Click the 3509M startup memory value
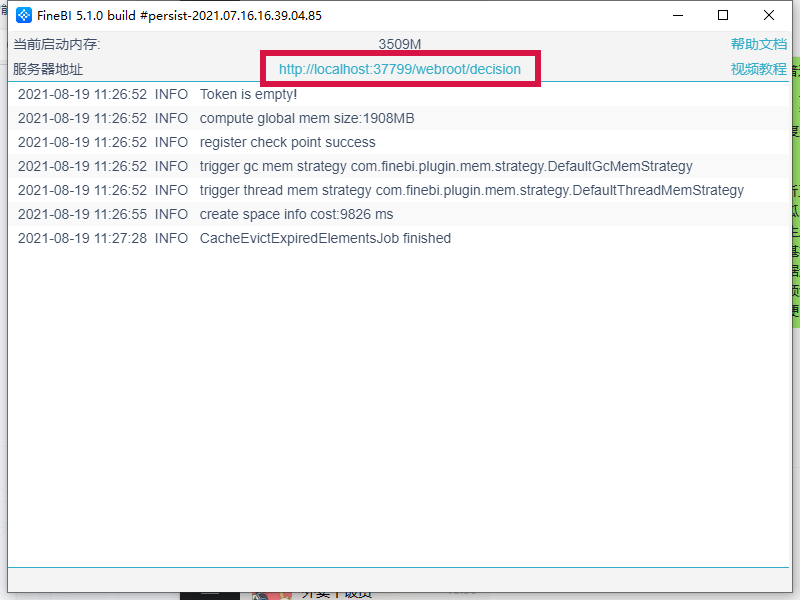Screen dimensions: 800x600 (x=399, y=44)
